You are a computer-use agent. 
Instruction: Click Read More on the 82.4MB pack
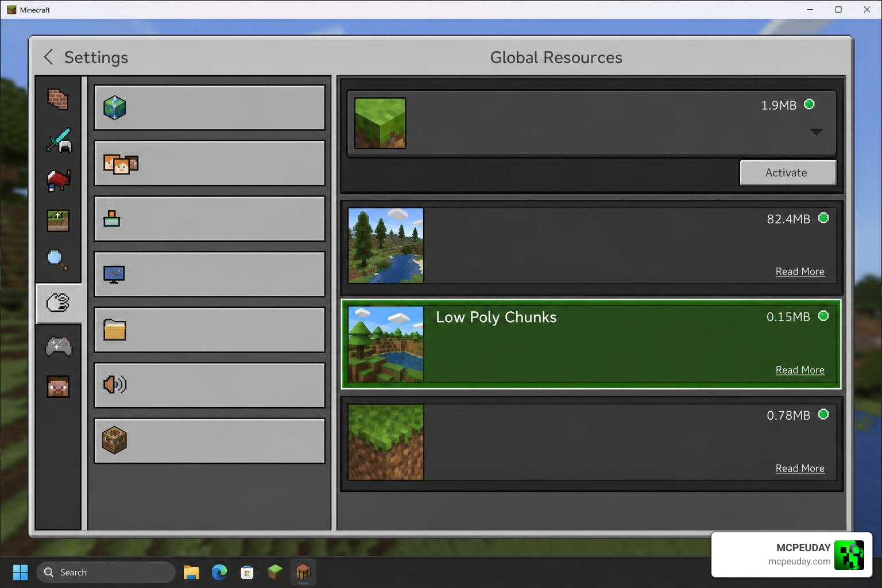tap(800, 272)
